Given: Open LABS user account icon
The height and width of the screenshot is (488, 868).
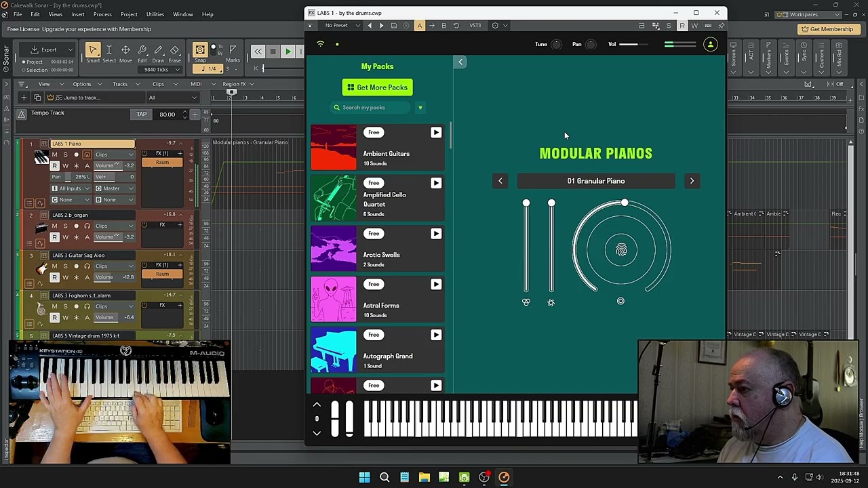Looking at the screenshot, I should tap(711, 45).
